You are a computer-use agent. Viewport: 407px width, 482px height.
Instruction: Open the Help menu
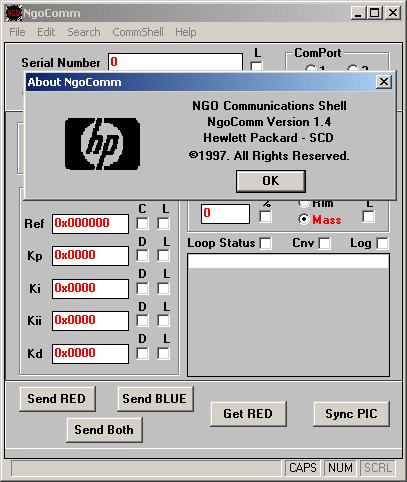(186, 32)
